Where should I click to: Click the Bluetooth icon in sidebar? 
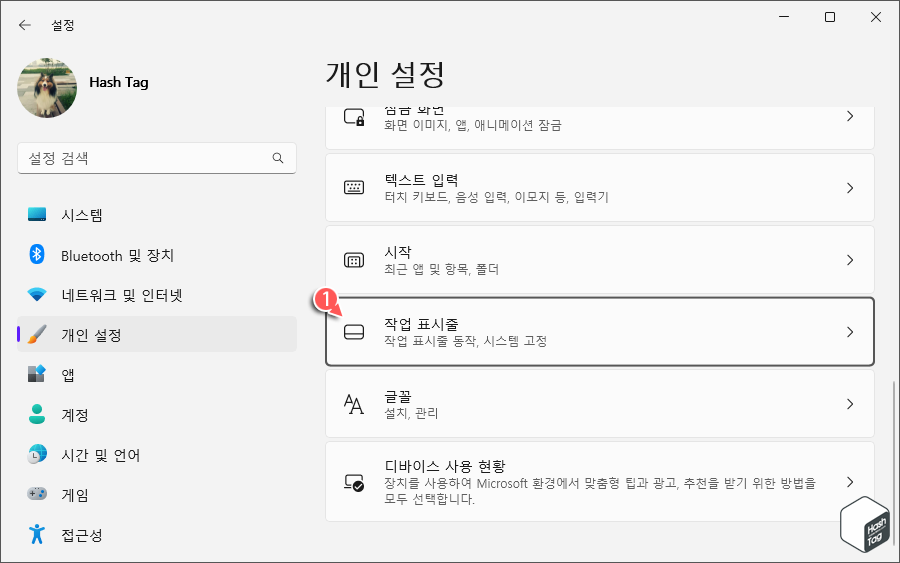[37, 254]
